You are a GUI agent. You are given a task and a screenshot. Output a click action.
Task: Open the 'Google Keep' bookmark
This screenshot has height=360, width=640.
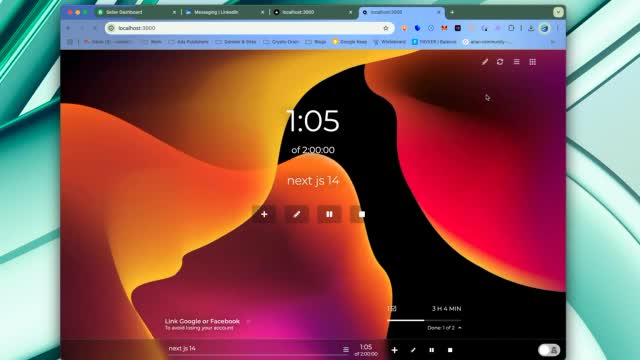point(350,42)
